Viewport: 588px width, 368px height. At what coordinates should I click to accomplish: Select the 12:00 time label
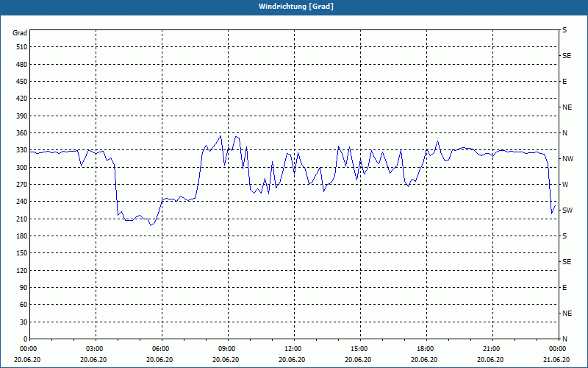293,348
